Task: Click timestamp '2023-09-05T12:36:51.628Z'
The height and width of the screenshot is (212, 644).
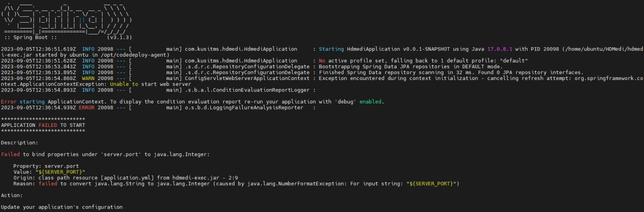Action: click(x=39, y=60)
